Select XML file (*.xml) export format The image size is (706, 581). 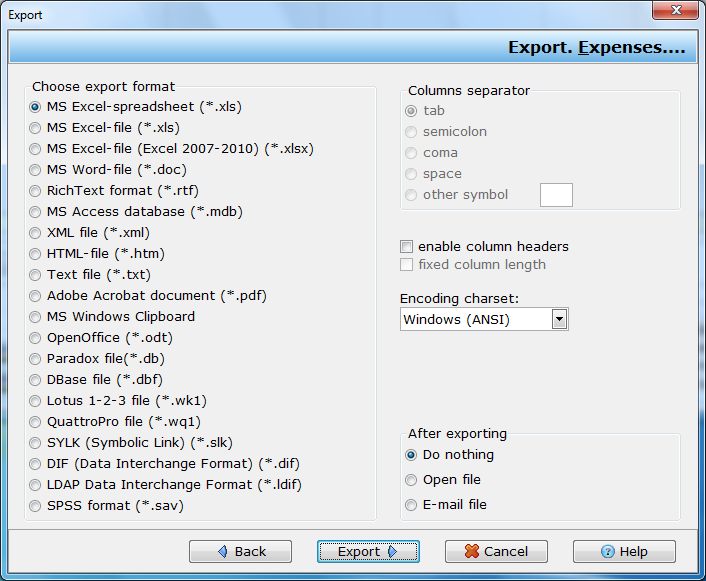36,233
